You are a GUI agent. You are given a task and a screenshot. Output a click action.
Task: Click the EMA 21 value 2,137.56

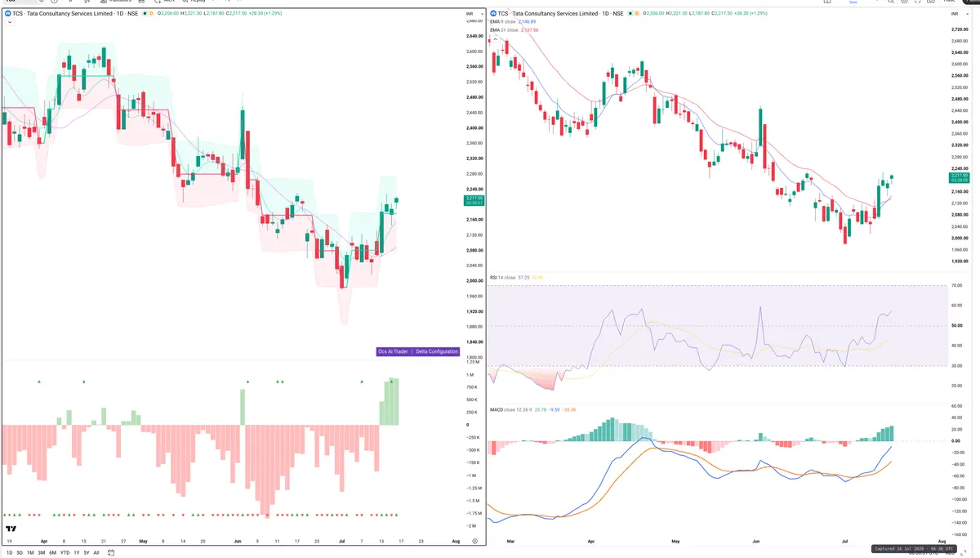pos(529,30)
